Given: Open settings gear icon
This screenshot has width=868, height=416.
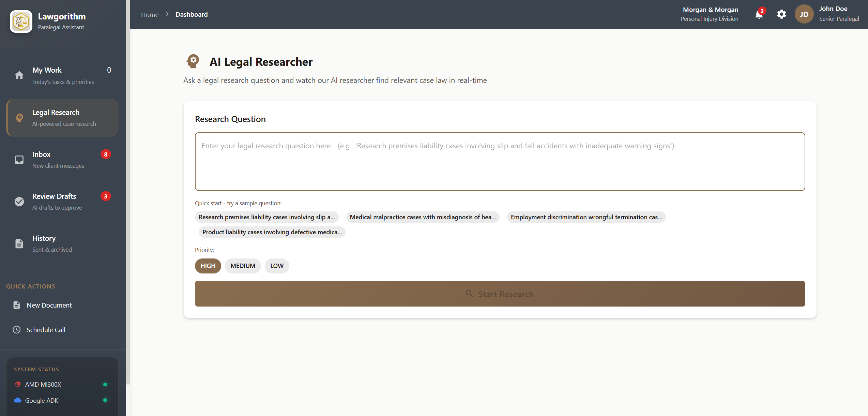Looking at the screenshot, I should click(781, 14).
